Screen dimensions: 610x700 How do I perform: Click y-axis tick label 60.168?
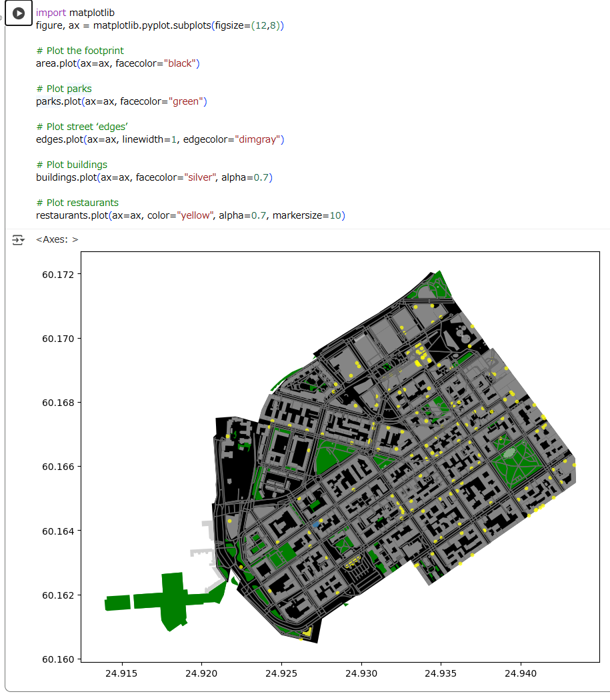[58, 403]
